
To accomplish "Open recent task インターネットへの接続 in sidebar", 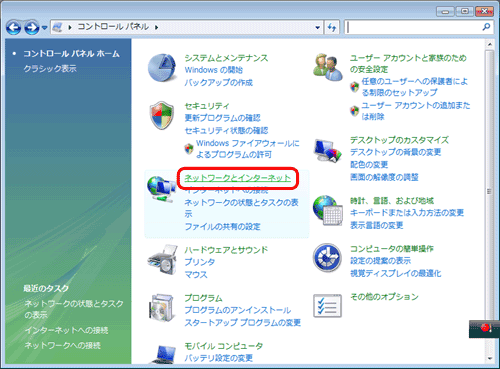I will click(x=66, y=330).
